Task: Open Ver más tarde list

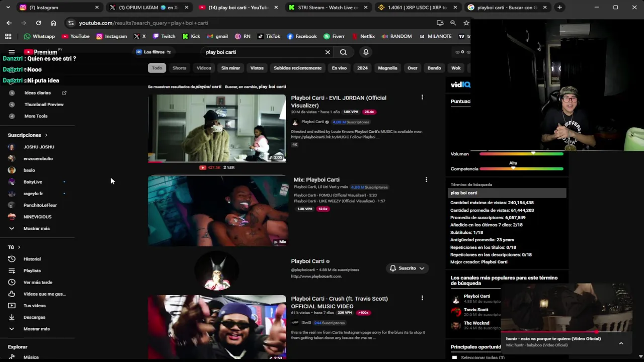Action: tap(38, 282)
